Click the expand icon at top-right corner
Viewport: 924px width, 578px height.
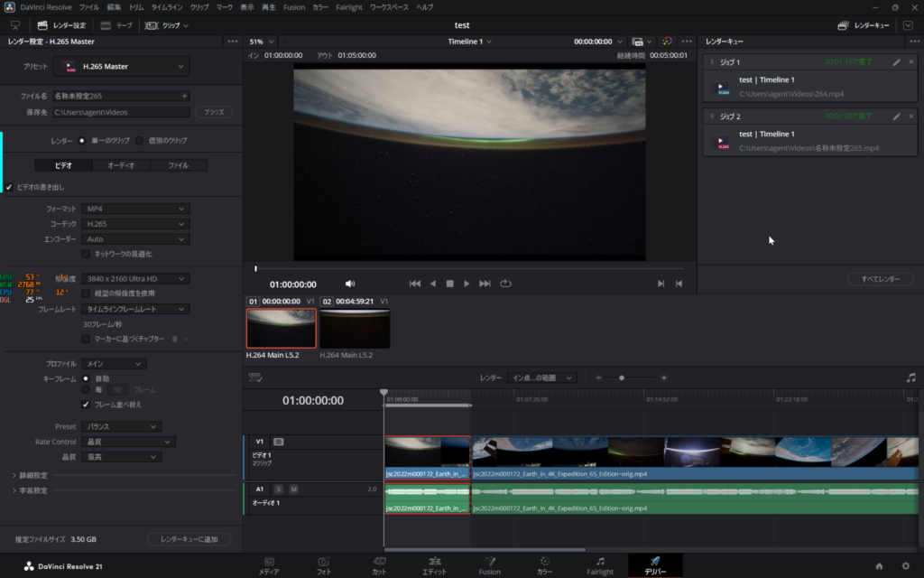pos(908,25)
